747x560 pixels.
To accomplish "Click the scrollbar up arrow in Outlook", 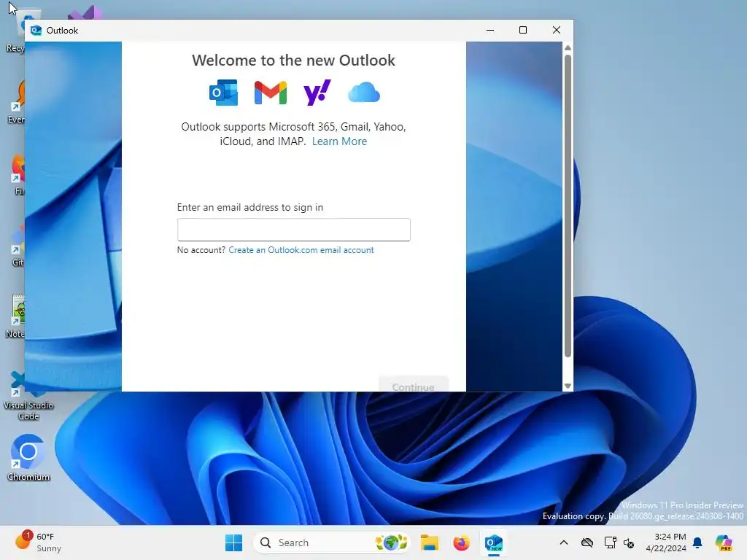I will (x=568, y=47).
